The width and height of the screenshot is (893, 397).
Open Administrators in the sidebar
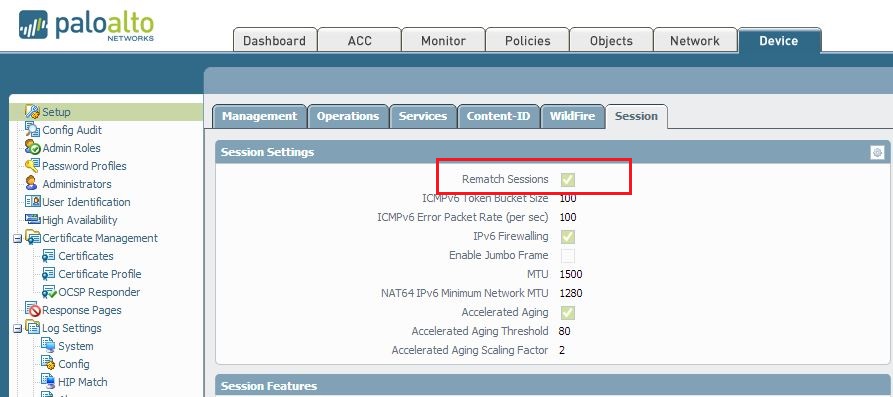[x=77, y=184]
